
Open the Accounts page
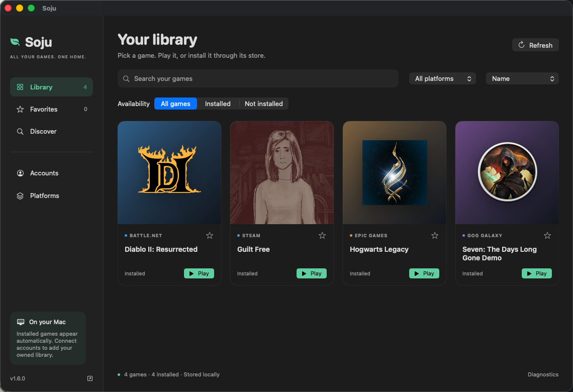(x=52, y=173)
